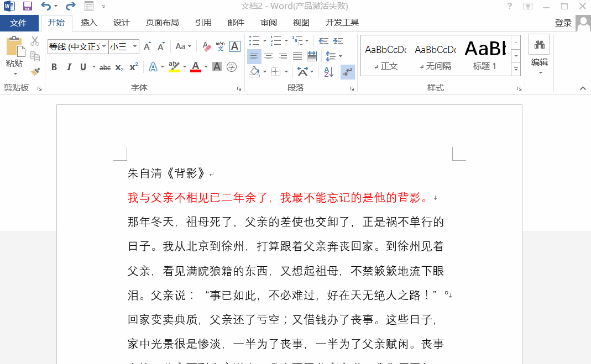Screen dimensions: 591x364
Task: Decrease font size with the shrink icon
Action: tap(161, 46)
